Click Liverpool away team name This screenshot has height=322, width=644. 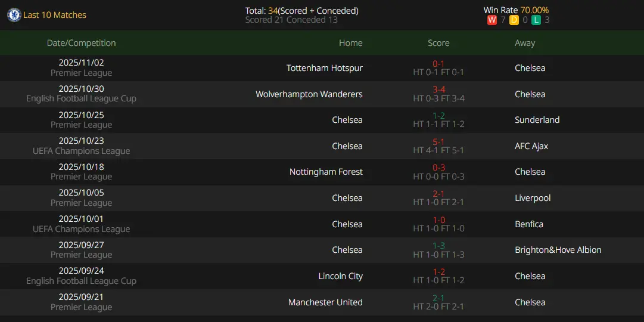[x=533, y=198]
